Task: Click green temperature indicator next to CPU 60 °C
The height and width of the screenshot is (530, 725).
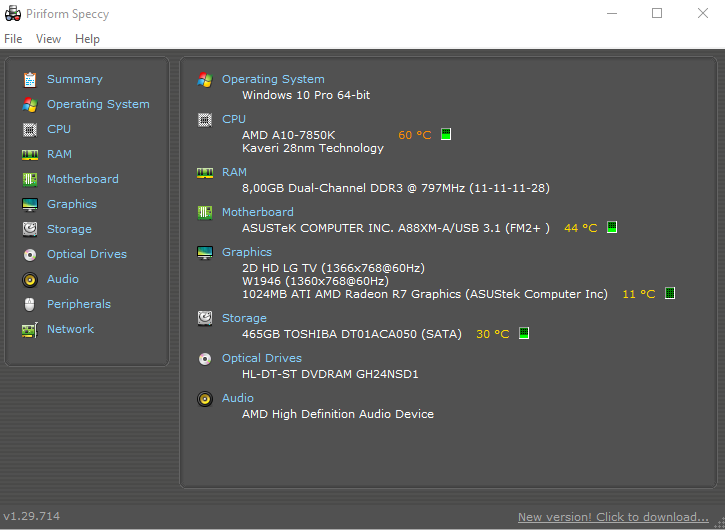Action: point(446,135)
